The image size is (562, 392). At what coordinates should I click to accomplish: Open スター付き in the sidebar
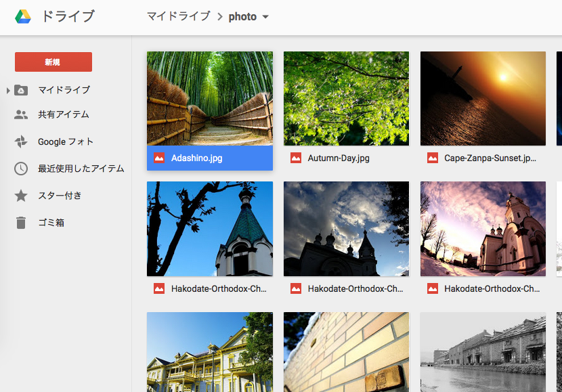[x=60, y=196]
